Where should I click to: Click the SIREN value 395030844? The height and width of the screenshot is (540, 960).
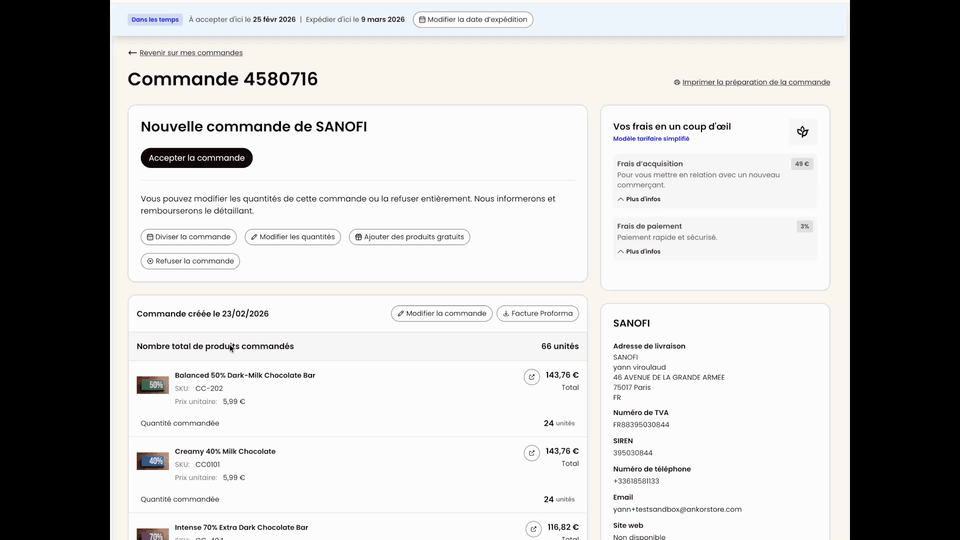[632, 453]
